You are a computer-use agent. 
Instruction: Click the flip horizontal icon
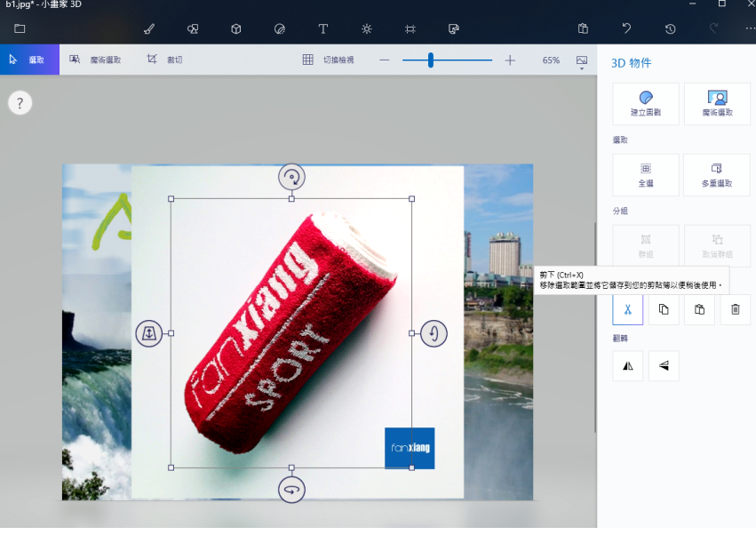(628, 366)
